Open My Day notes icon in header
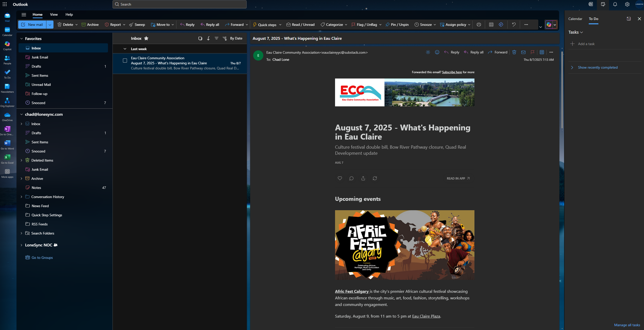The width and height of the screenshot is (644, 330). (603, 4)
